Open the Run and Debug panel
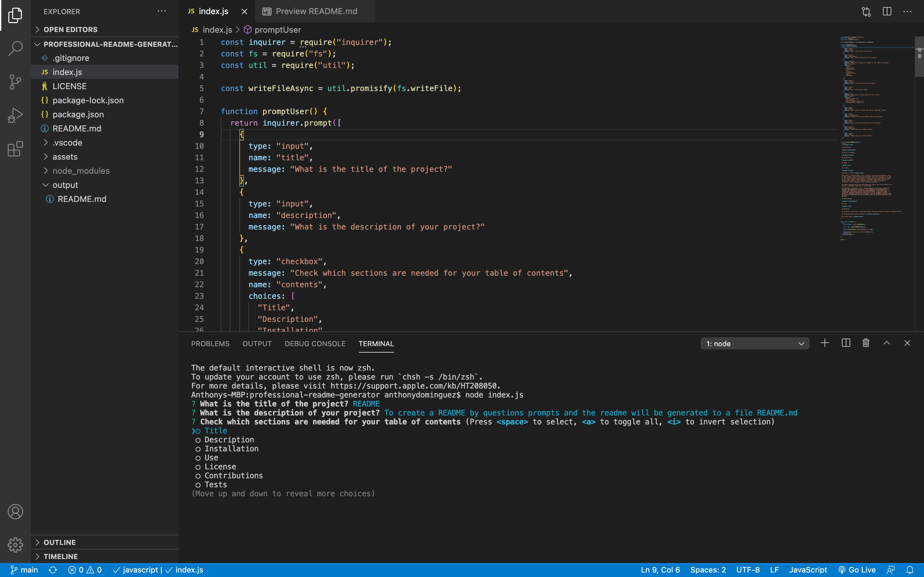The height and width of the screenshot is (577, 924). point(15,115)
